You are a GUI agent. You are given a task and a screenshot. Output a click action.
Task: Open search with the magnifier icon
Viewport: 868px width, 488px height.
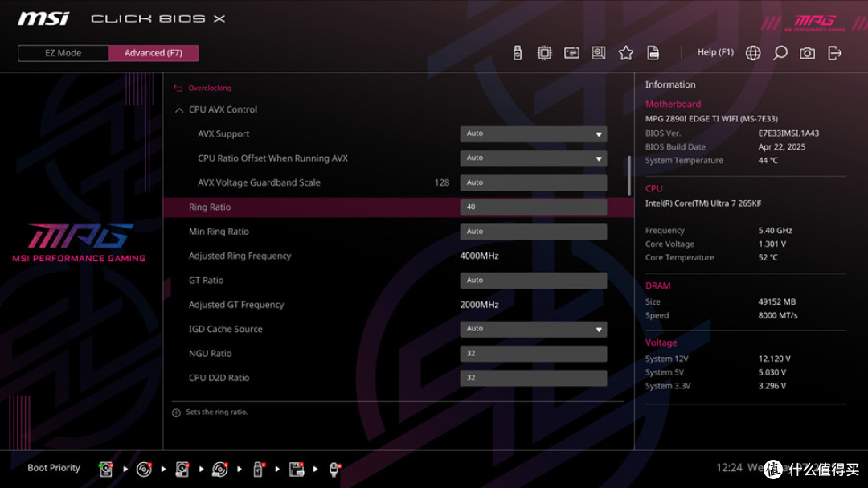pyautogui.click(x=780, y=52)
